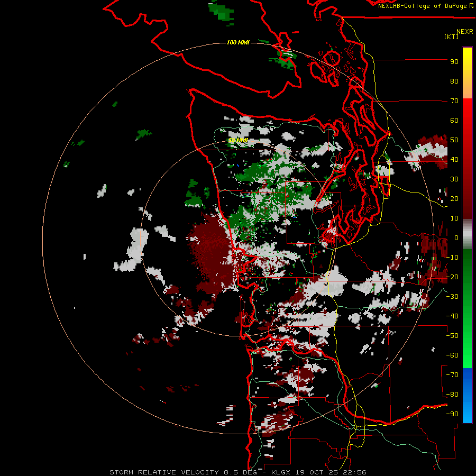Click the positive "60" scale value
Viewport: 476px width, 476px height.
click(454, 121)
